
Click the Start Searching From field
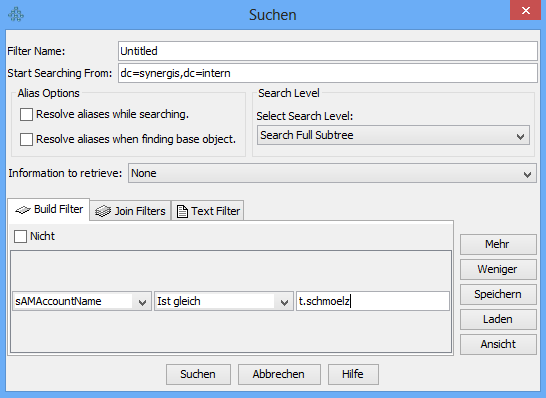pyautogui.click(x=328, y=73)
